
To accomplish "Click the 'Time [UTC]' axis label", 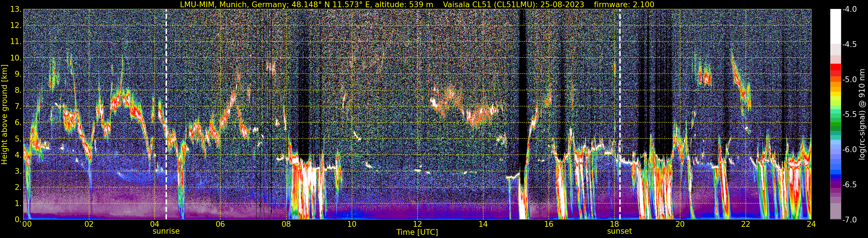I will [x=417, y=232].
